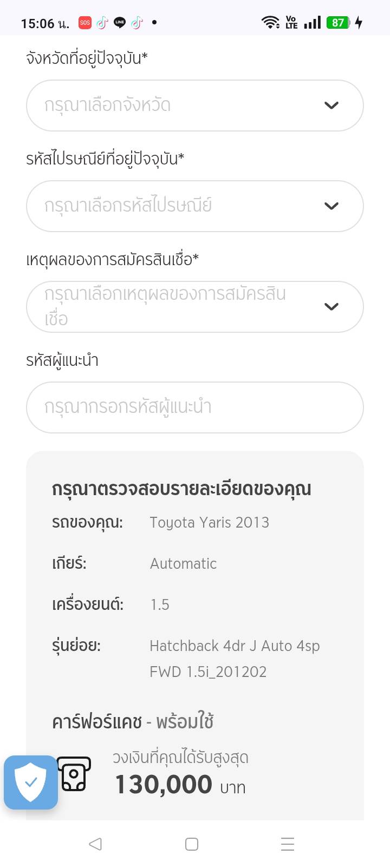Image resolution: width=390 pixels, height=868 pixels.
Task: Tap the Automatic gear value
Action: coord(183,564)
